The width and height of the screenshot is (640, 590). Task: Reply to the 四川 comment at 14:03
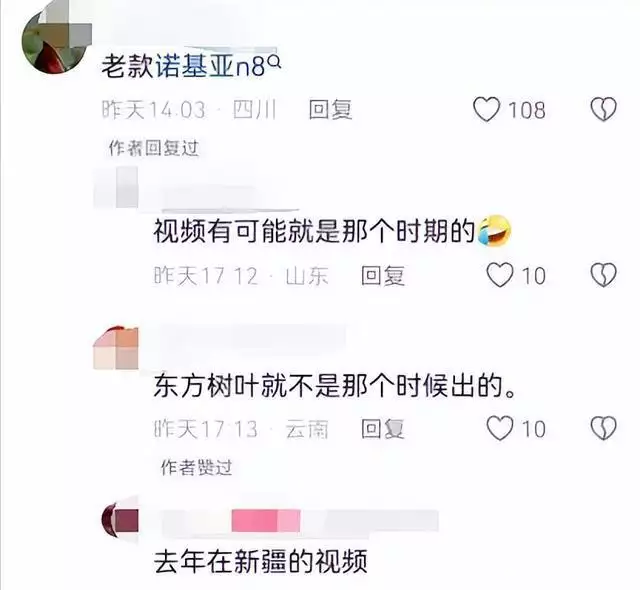(x=330, y=110)
